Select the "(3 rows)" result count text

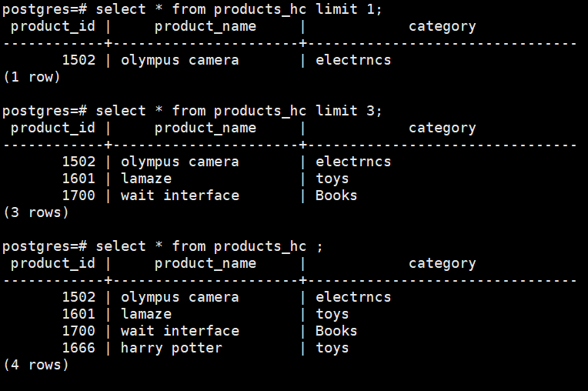[35, 212]
